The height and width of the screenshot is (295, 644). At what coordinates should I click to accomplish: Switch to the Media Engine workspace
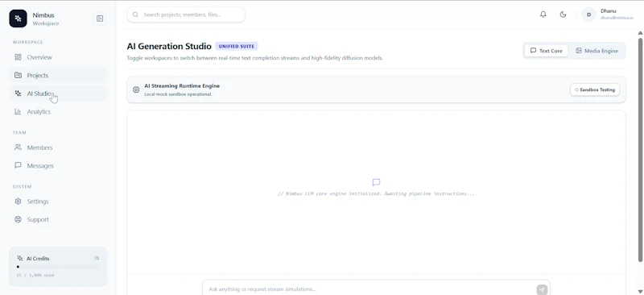click(x=597, y=51)
